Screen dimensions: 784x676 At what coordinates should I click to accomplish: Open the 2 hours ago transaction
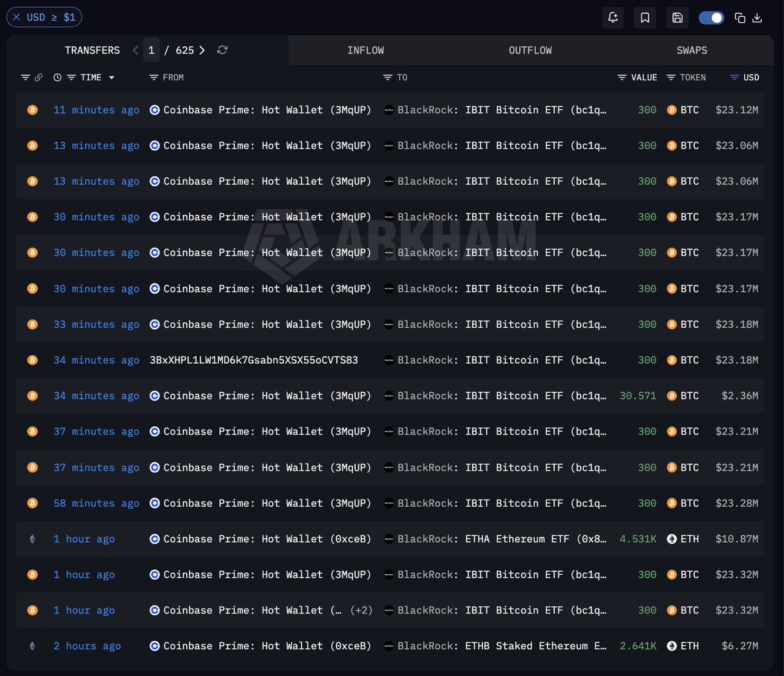click(x=87, y=646)
